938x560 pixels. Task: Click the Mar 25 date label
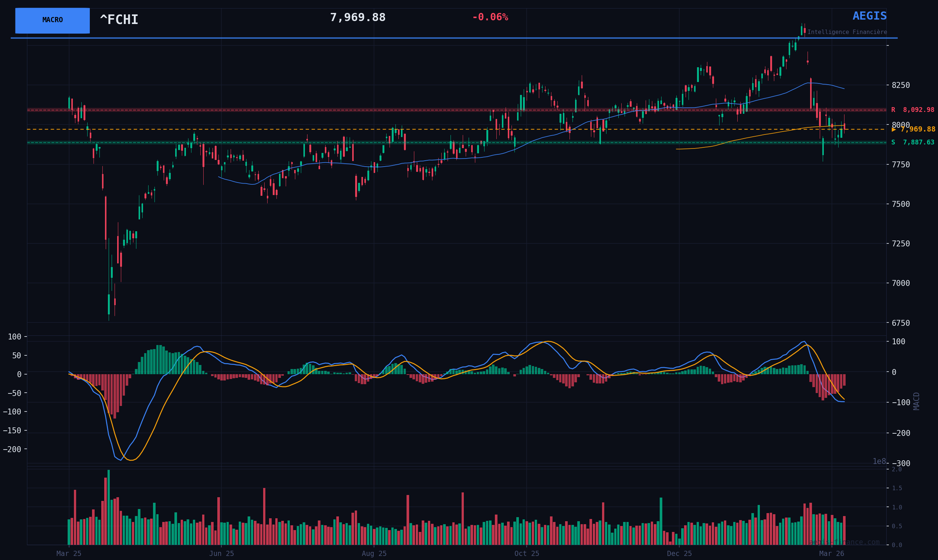click(69, 554)
